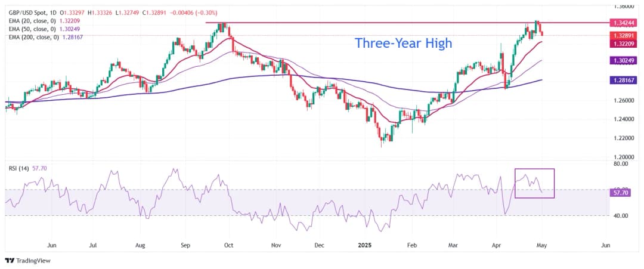The image size is (644, 269).
Task: Click the 1.30249 EMA 50 price label
Action: point(623,61)
